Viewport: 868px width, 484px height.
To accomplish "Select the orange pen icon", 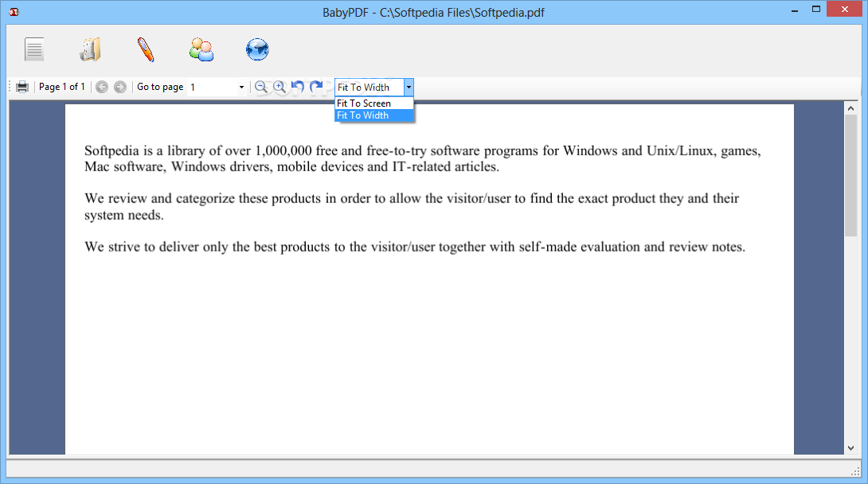I will [146, 49].
